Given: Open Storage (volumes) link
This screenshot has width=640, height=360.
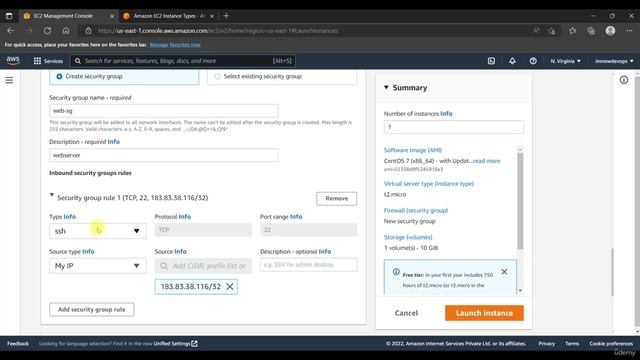Looking at the screenshot, I should [x=408, y=237].
